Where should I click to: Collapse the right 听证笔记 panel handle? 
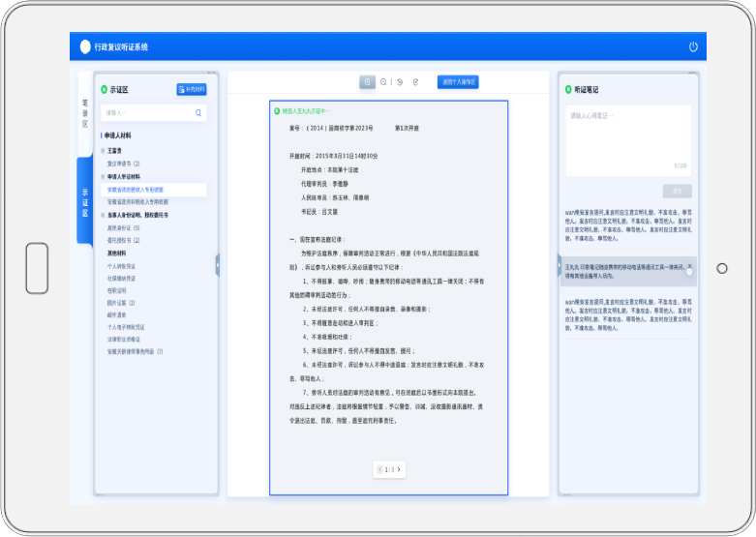(559, 265)
